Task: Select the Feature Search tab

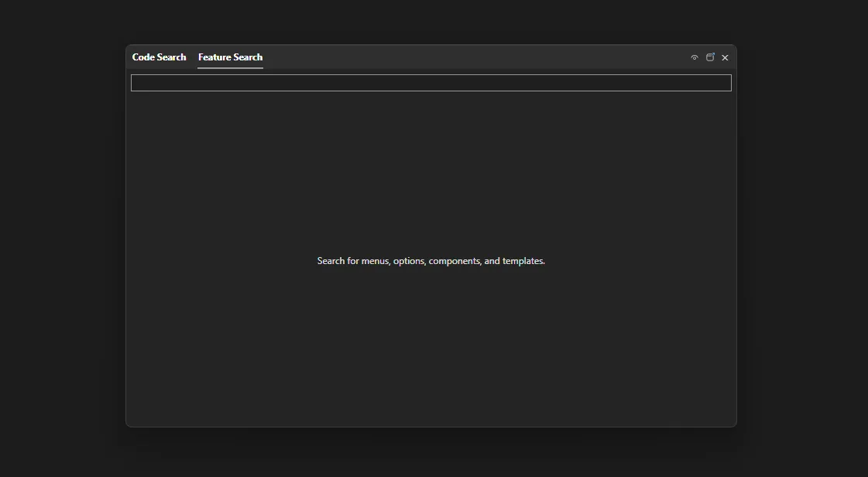Action: (230, 57)
